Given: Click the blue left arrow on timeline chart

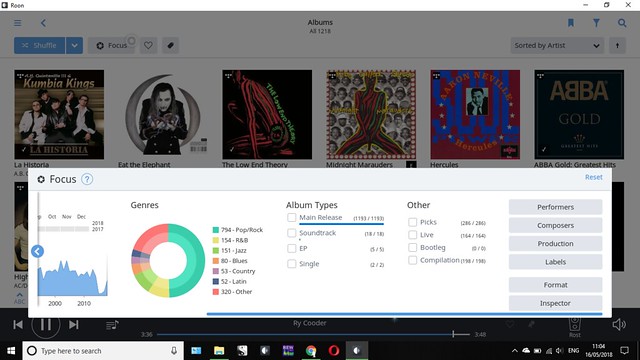Looking at the screenshot, I should click(37, 251).
